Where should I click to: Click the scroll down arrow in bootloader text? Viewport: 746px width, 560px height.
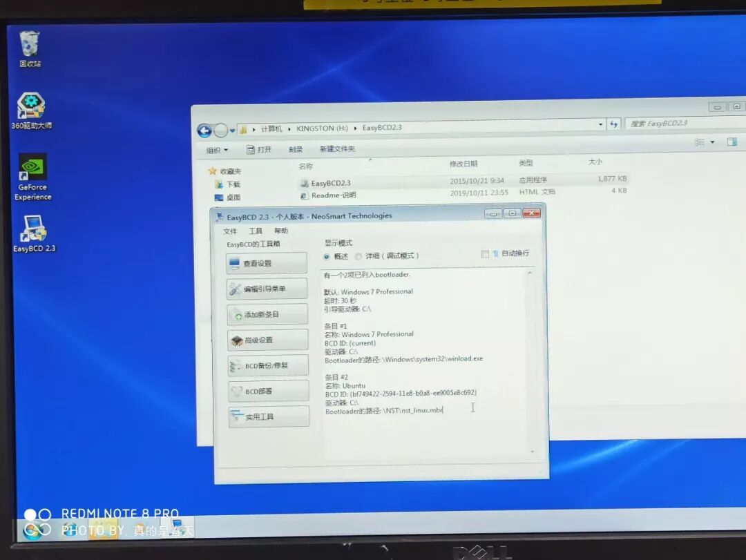[533, 451]
